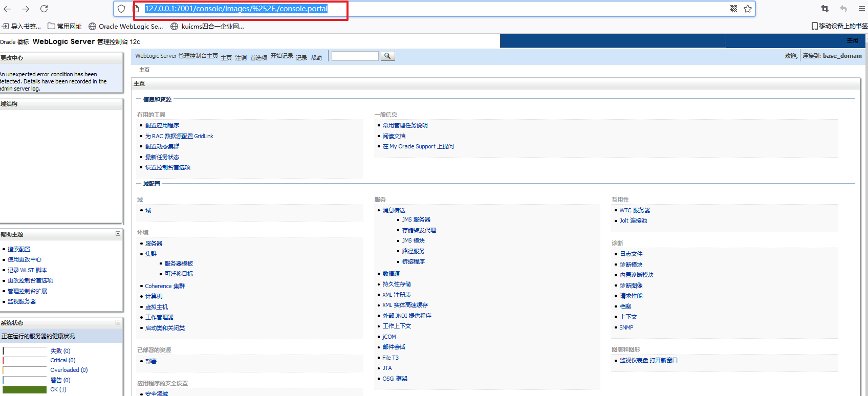The height and width of the screenshot is (396, 868).
Task: Open the 记录 WLST 脚本 help topic
Action: click(x=27, y=270)
